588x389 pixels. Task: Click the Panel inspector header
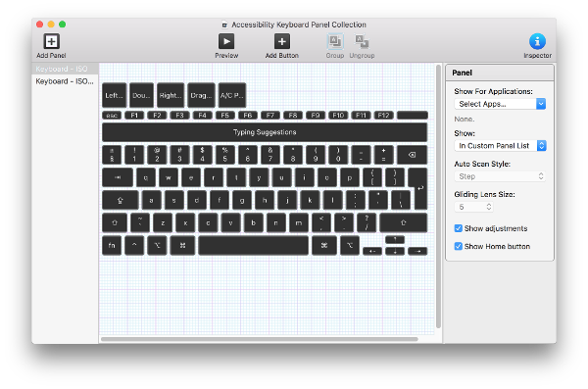coord(500,73)
